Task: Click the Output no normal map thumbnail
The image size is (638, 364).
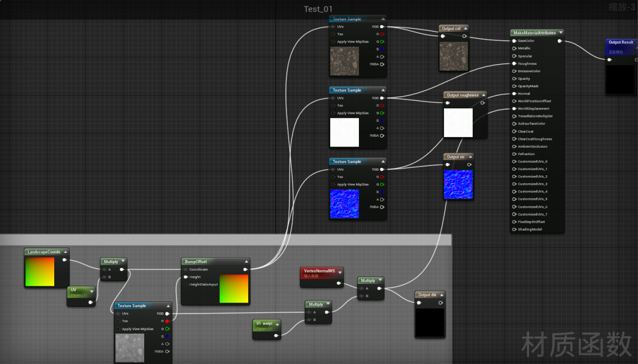Action: click(458, 184)
